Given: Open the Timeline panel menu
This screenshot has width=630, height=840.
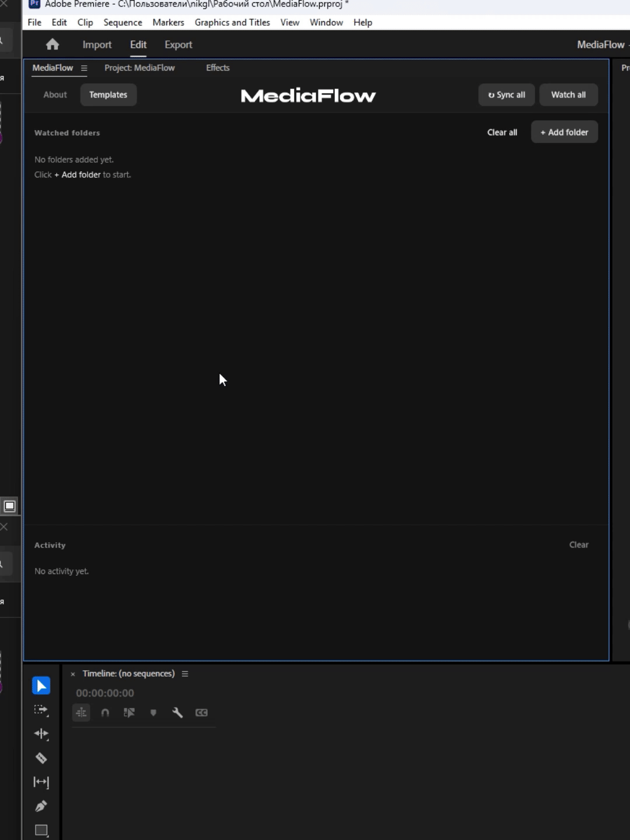Looking at the screenshot, I should tap(185, 674).
